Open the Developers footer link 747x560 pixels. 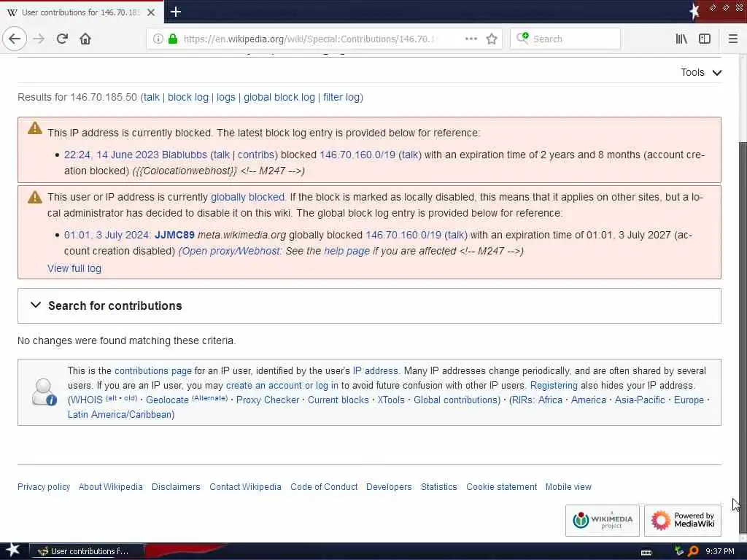(389, 486)
